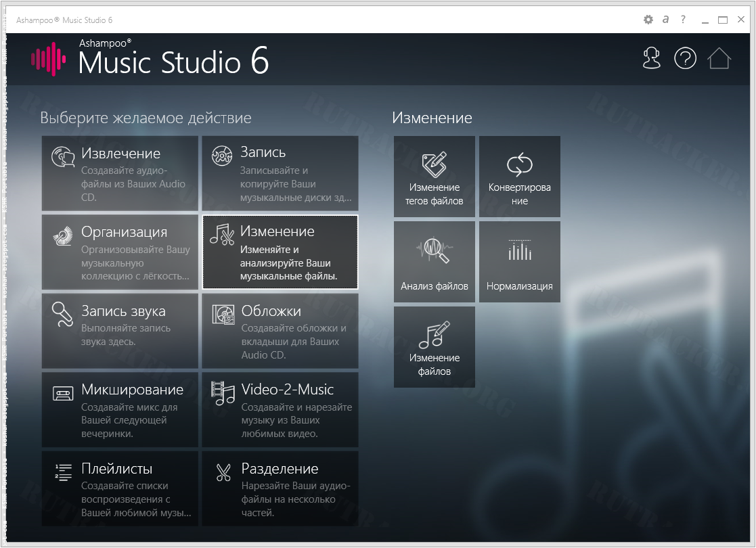Open the help question mark icon

pyautogui.click(x=685, y=59)
